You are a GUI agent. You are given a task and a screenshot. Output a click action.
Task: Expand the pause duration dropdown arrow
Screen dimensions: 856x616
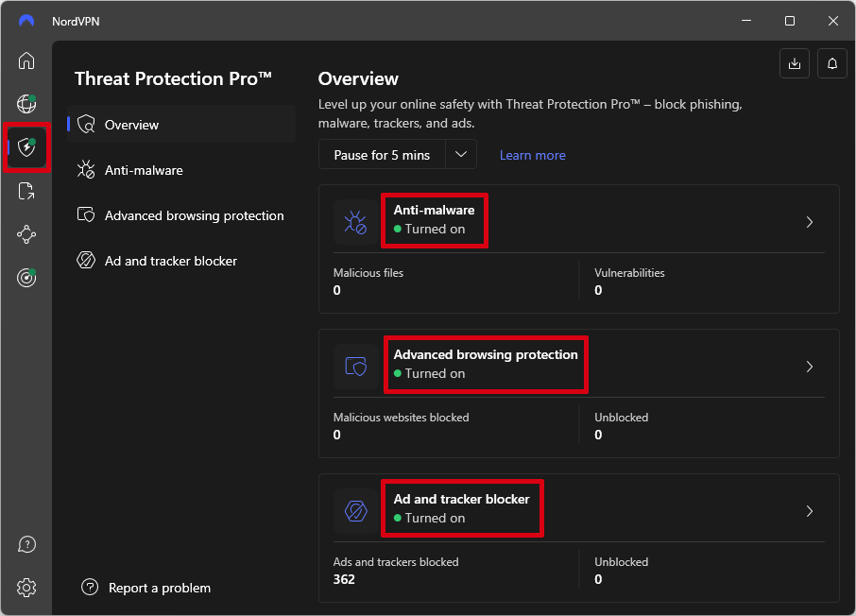click(461, 155)
